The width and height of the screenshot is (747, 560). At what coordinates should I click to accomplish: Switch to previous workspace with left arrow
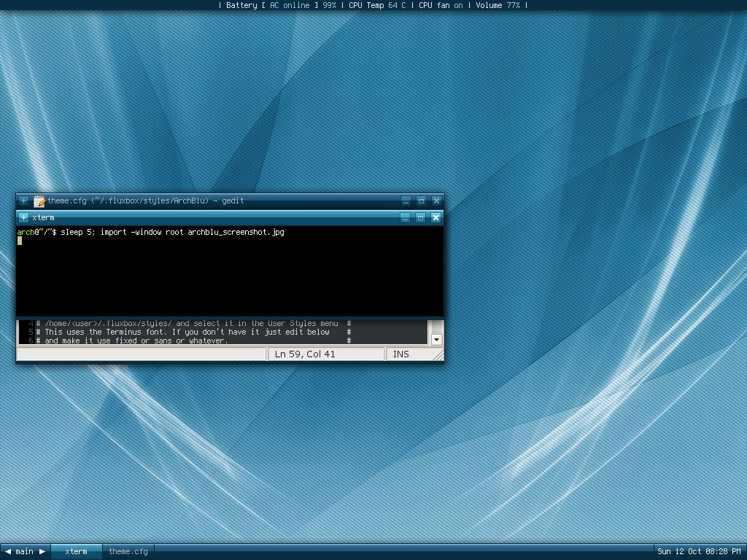point(7,551)
